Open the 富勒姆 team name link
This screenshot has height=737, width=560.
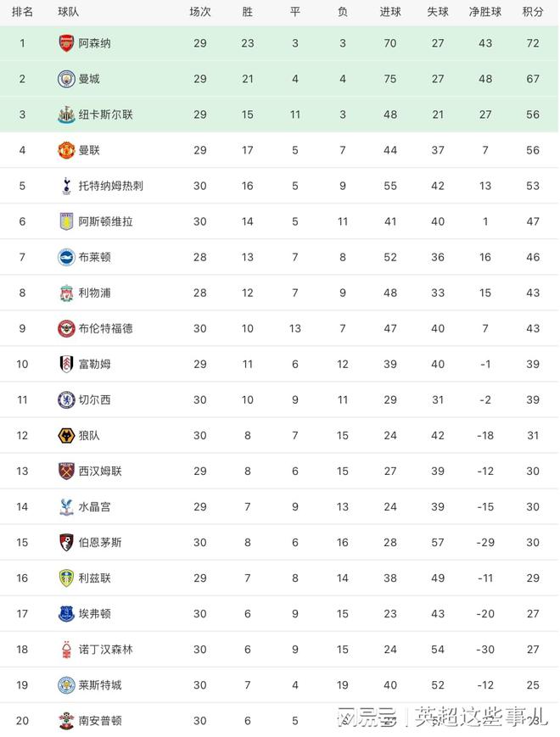[x=94, y=365]
